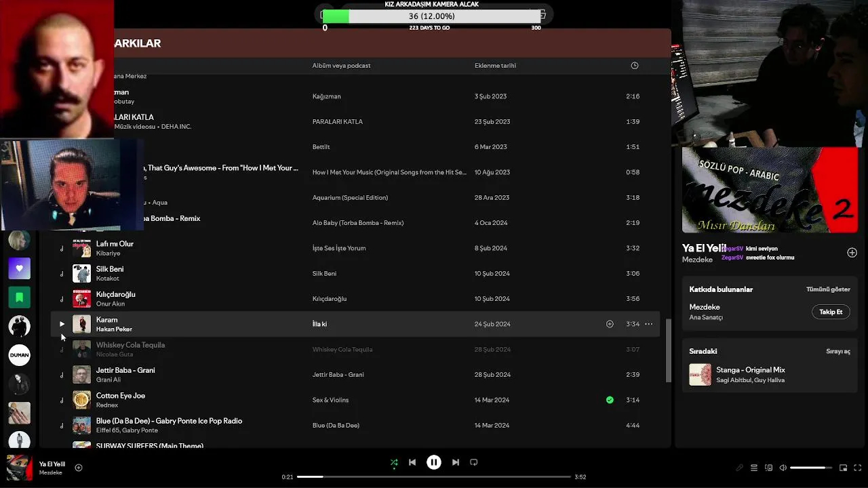868x488 pixels.
Task: Click the green check on Cotton Eye Joe
Action: pyautogui.click(x=610, y=400)
